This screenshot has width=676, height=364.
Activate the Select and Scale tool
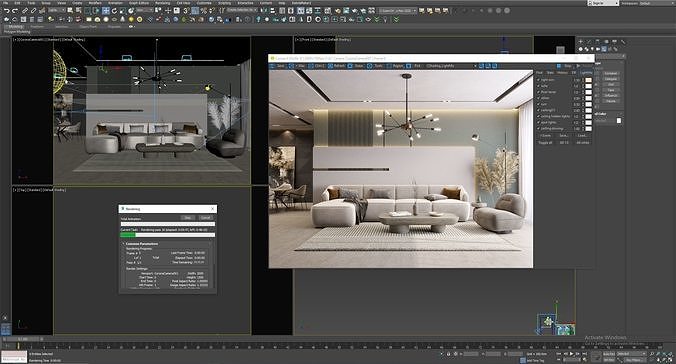pos(123,10)
